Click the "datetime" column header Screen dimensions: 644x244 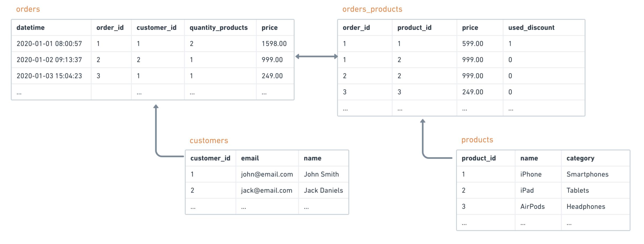31,28
